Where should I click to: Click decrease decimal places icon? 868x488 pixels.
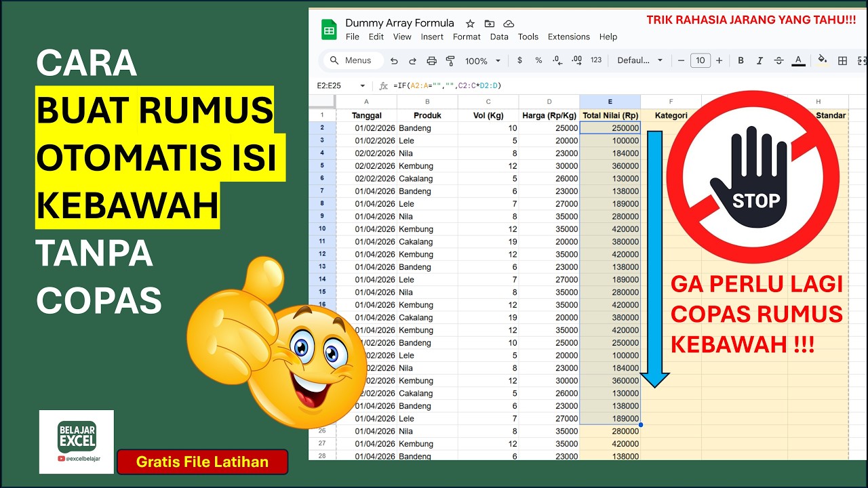pos(557,60)
